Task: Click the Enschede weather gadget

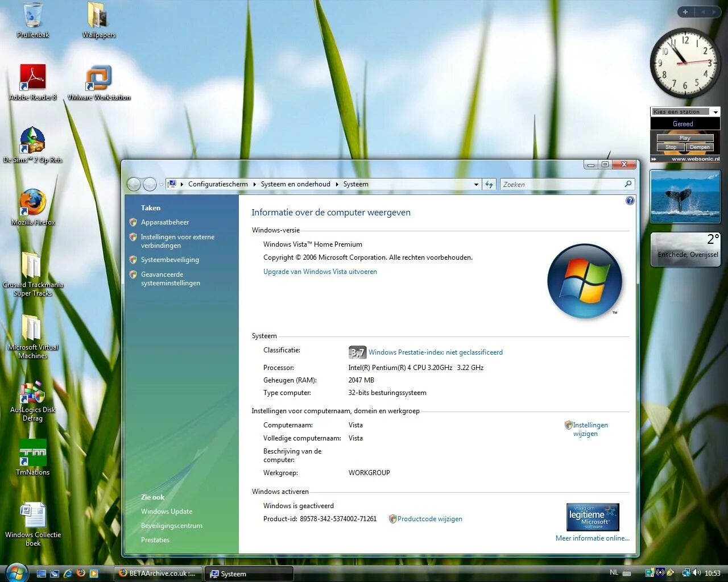Action: (x=685, y=249)
